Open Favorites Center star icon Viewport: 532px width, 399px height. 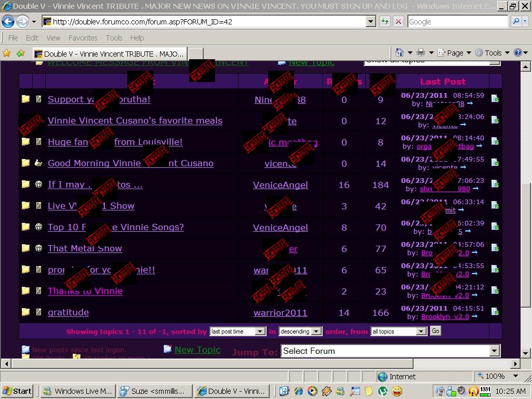6,54
